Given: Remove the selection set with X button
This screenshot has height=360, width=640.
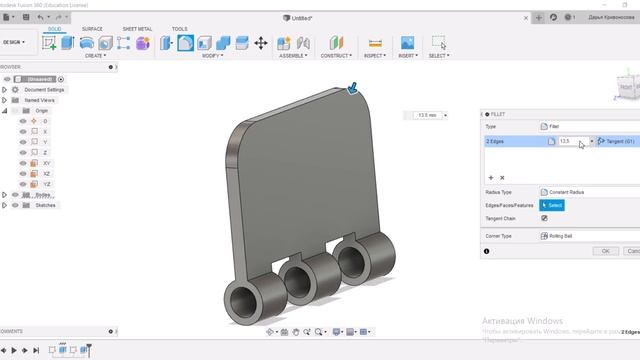Looking at the screenshot, I should (502, 178).
